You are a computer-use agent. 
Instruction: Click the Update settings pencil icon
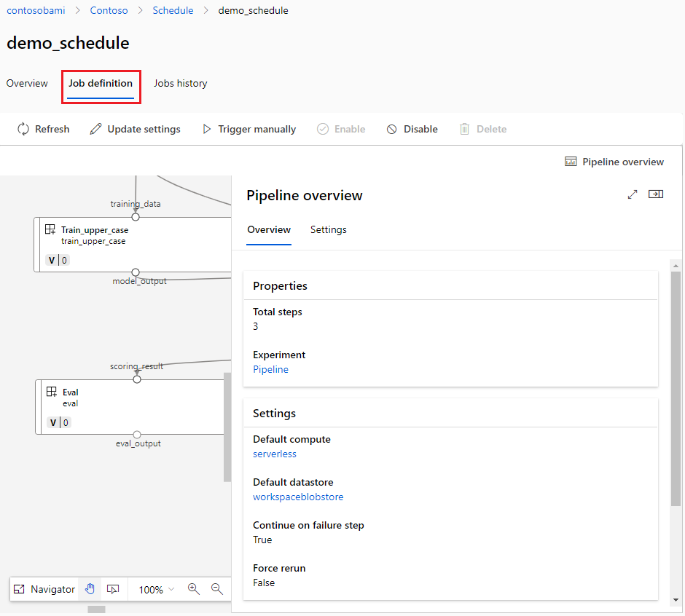click(95, 129)
